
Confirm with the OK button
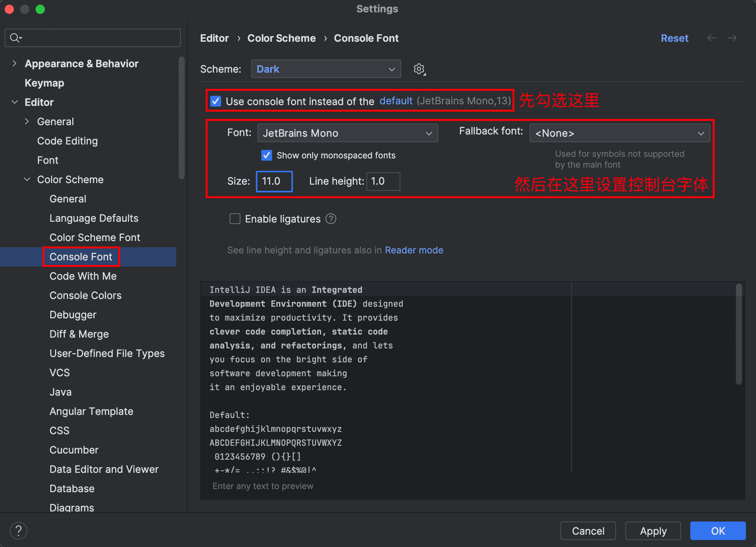tap(718, 531)
